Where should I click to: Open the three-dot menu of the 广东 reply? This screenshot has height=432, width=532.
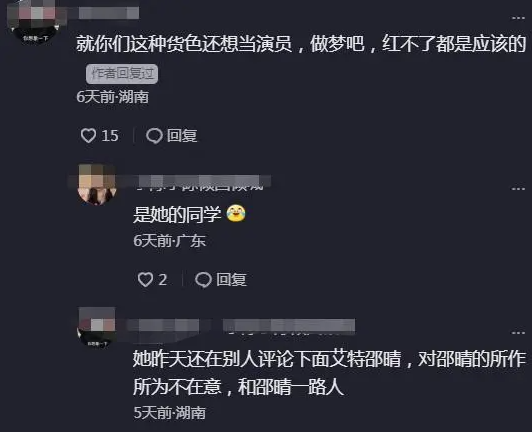coord(518,188)
